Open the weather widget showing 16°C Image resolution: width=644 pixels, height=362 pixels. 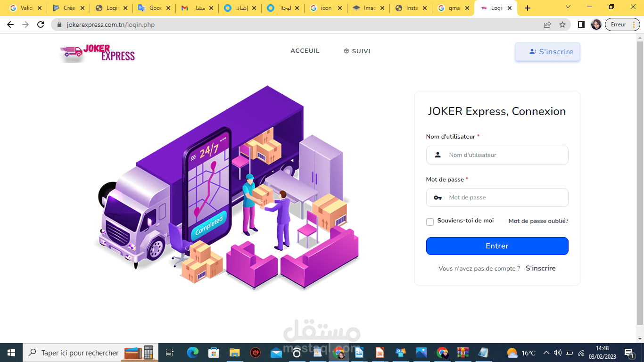coord(521,353)
